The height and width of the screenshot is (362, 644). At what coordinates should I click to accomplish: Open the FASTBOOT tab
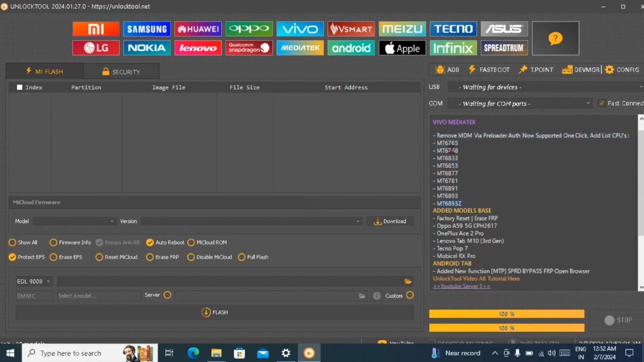pyautogui.click(x=489, y=70)
